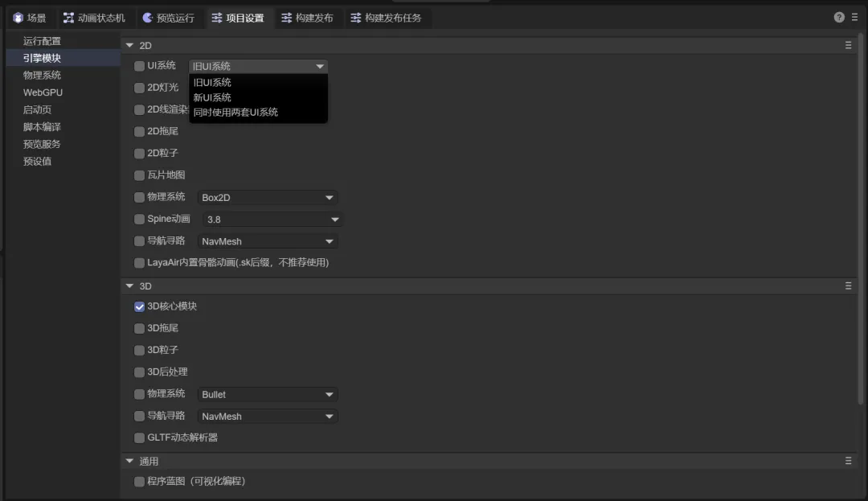Viewport: 868px width, 501px height.
Task: Switch to the 构建发布任务 tab
Action: click(386, 18)
